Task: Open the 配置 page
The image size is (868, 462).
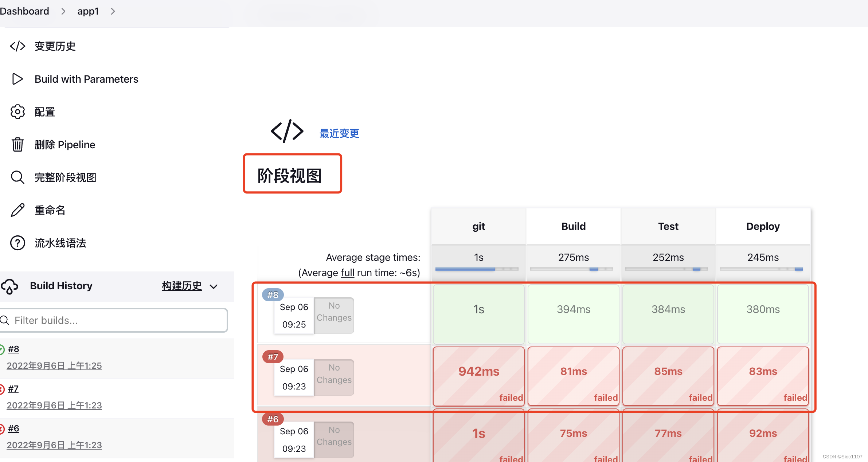Action: (44, 112)
